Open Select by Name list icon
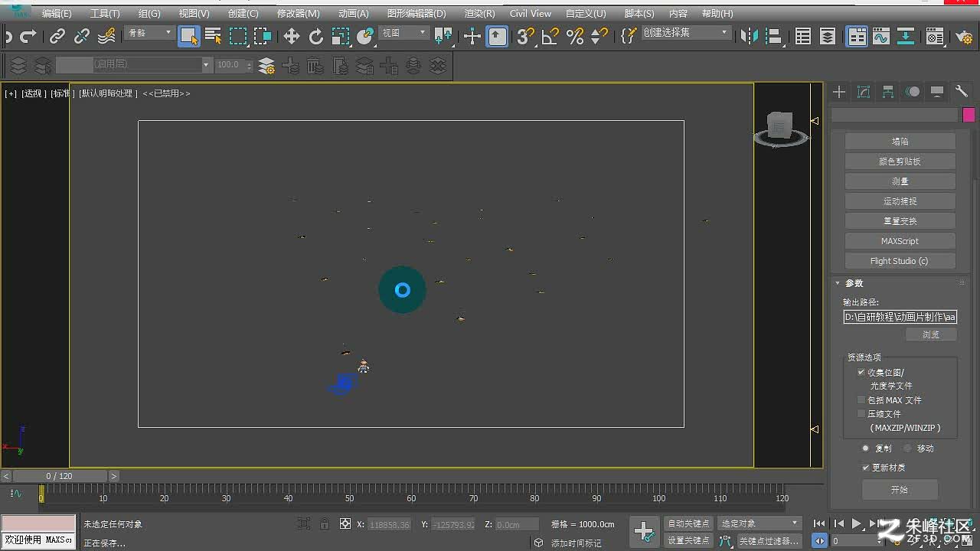Viewport: 980px width, 551px height. pos(214,36)
